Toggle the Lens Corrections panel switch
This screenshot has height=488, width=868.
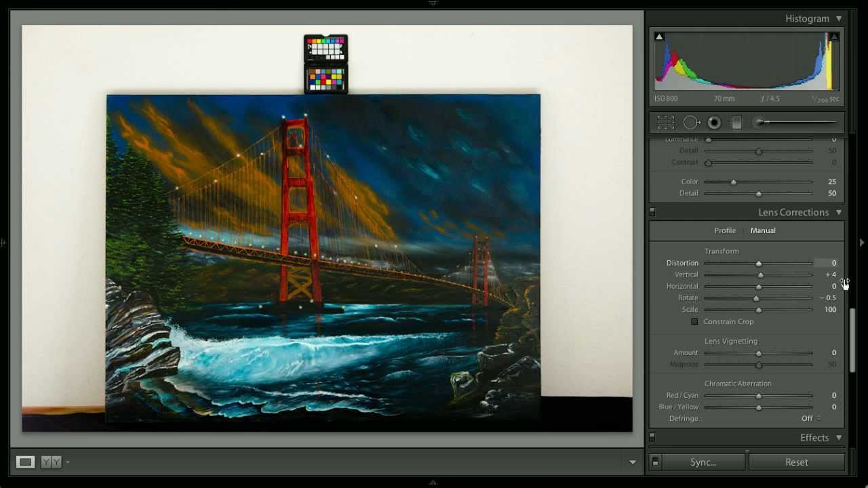(652, 211)
